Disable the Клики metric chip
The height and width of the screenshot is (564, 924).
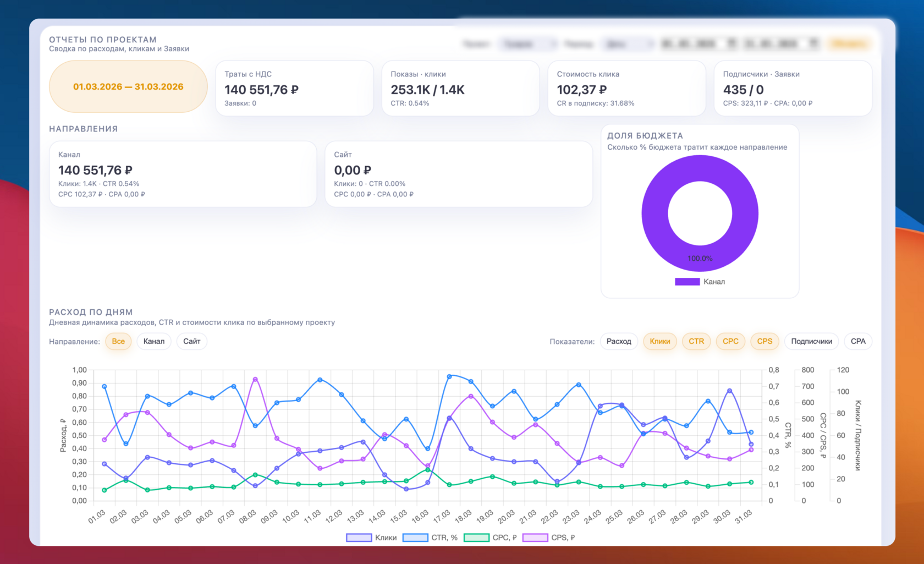pyautogui.click(x=660, y=341)
